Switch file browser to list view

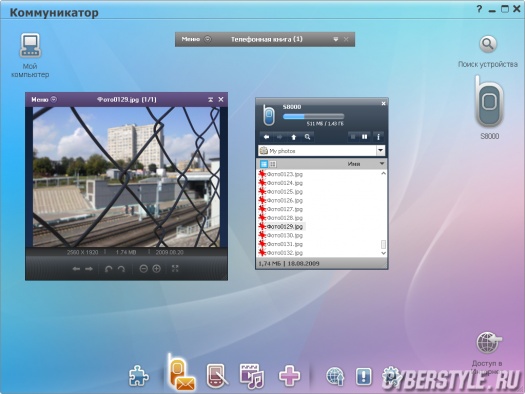264,164
